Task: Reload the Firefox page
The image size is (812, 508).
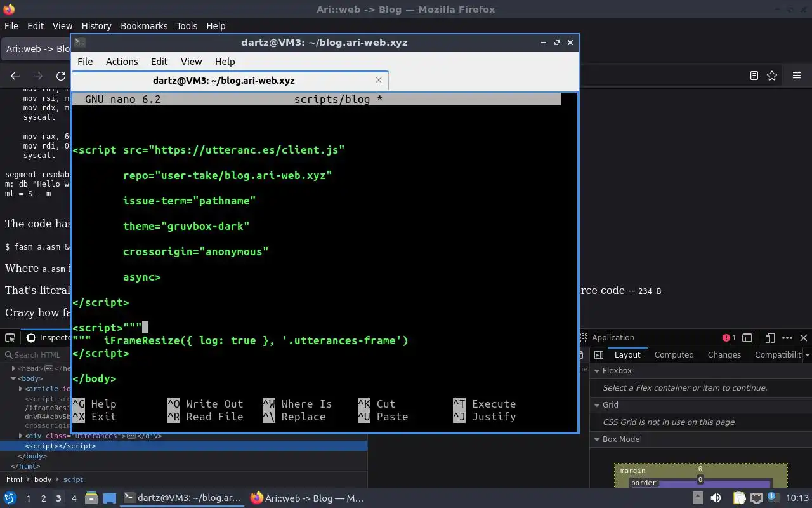Action: 61,76
